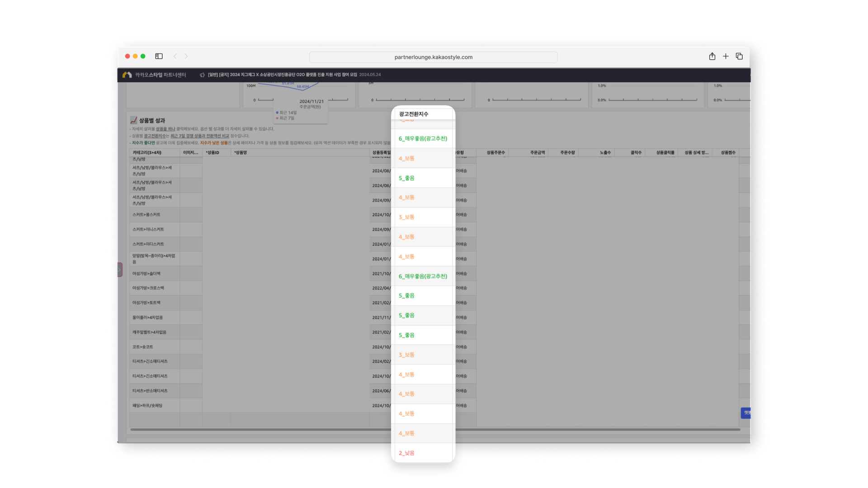Select the 티셔츠>반소매티셔츠 category row
The height and width of the screenshot is (488, 868).
[x=155, y=391]
